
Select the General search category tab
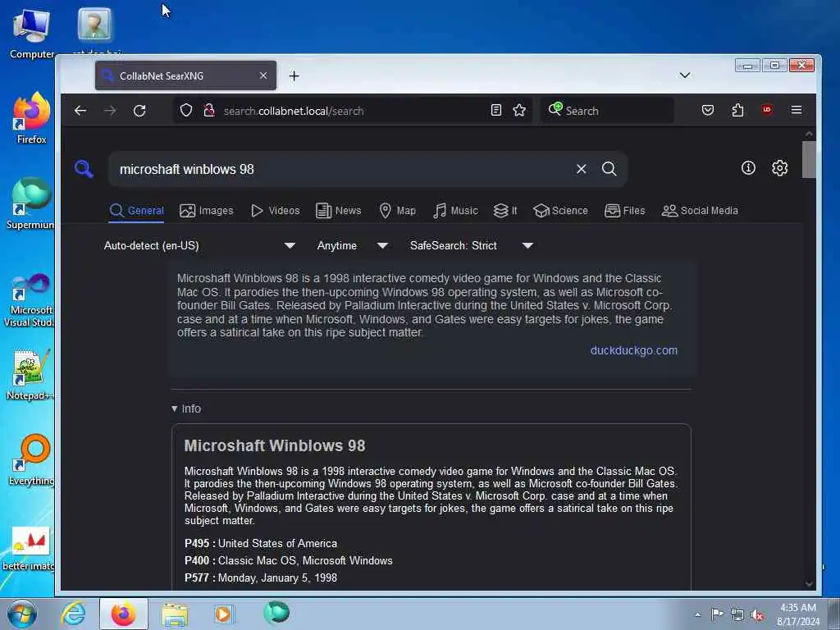pyautogui.click(x=137, y=211)
